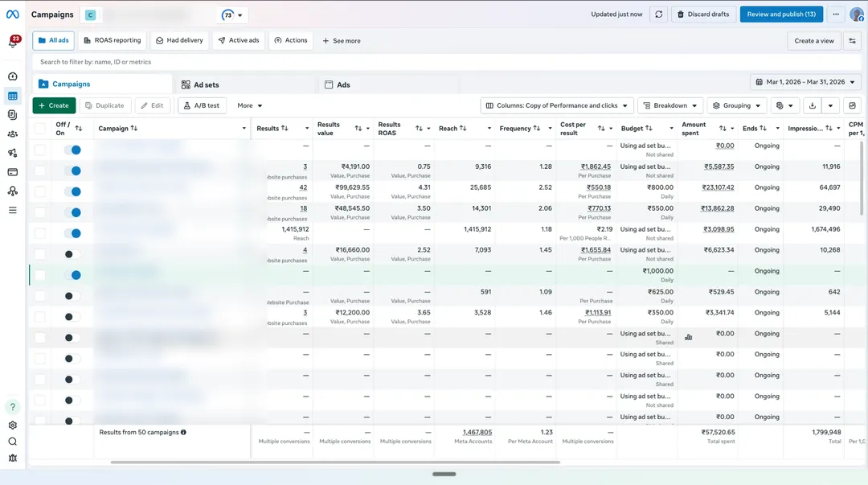
Task: Open the three-dots more options menu
Action: (x=836, y=14)
